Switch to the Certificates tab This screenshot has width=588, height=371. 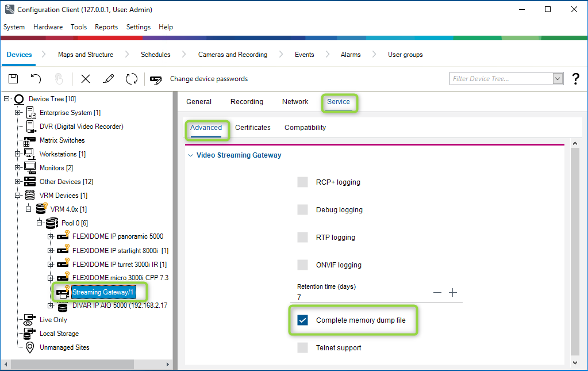[x=252, y=128]
